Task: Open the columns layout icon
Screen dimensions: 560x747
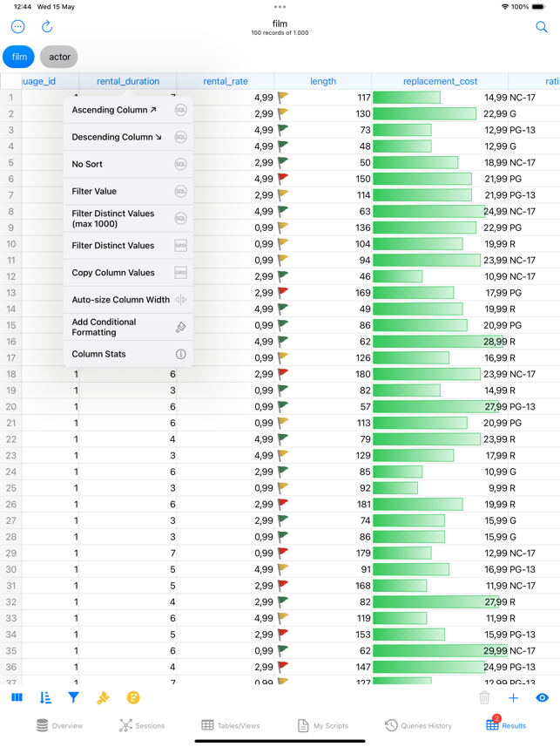Action: pyautogui.click(x=17, y=697)
